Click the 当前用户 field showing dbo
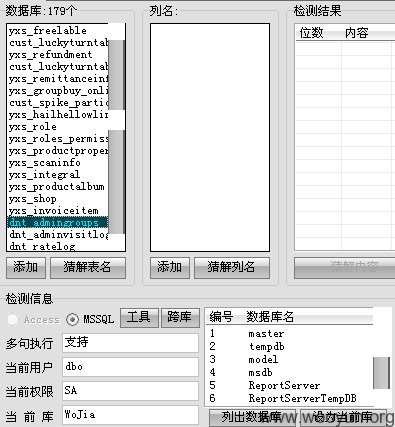 (130, 367)
